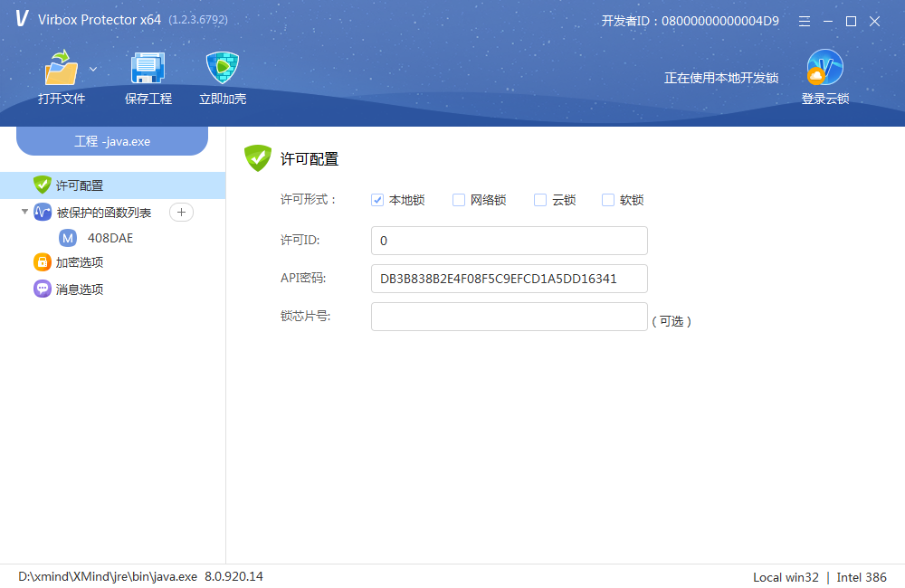Click Intel 386 in the status bar

pos(862,577)
